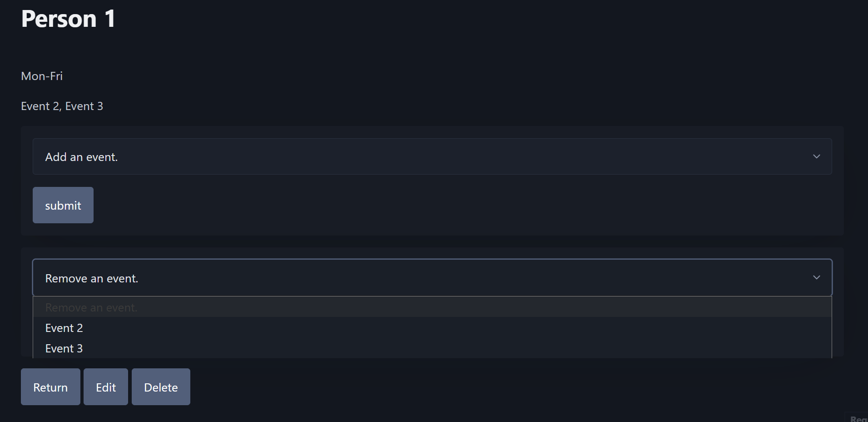Select 'Event 3' from the removal list
Image resolution: width=868 pixels, height=422 pixels.
tap(64, 348)
